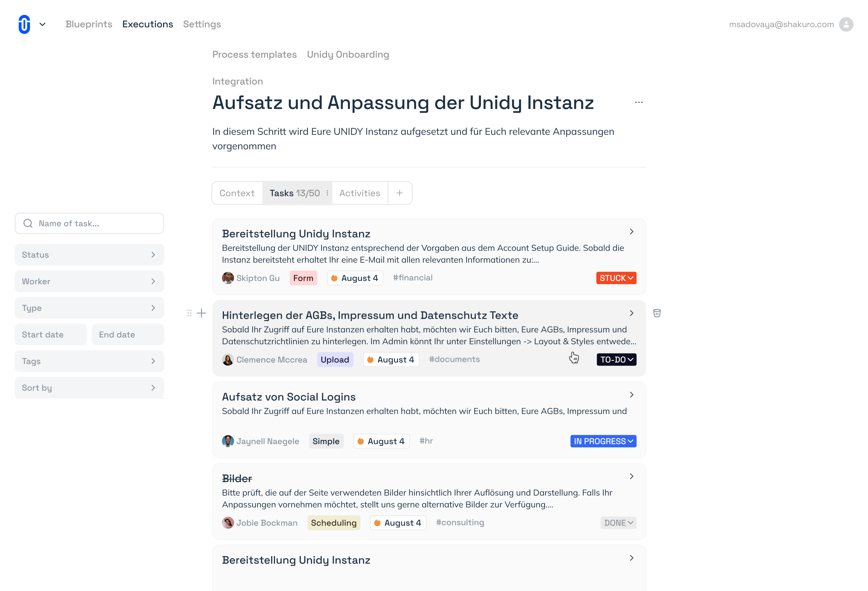Switch to the Activities tab
The height and width of the screenshot is (591, 868).
(x=360, y=193)
